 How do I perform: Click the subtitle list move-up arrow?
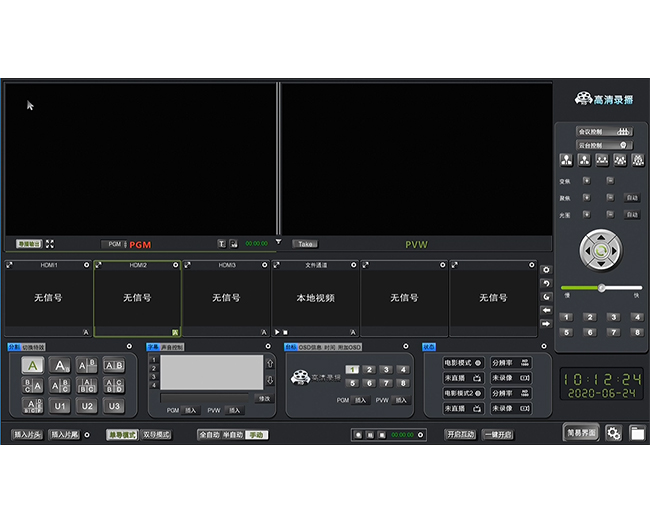click(x=269, y=362)
